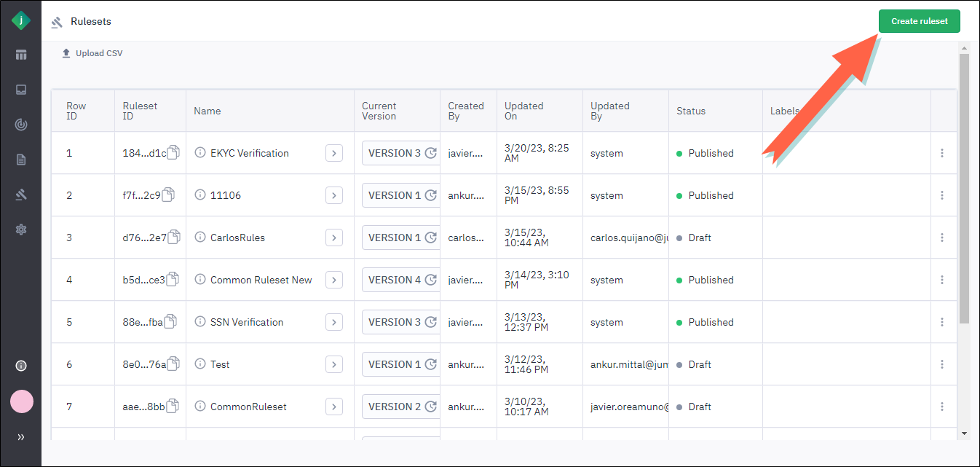Copy ruleset ID d76...2e7

point(173,237)
